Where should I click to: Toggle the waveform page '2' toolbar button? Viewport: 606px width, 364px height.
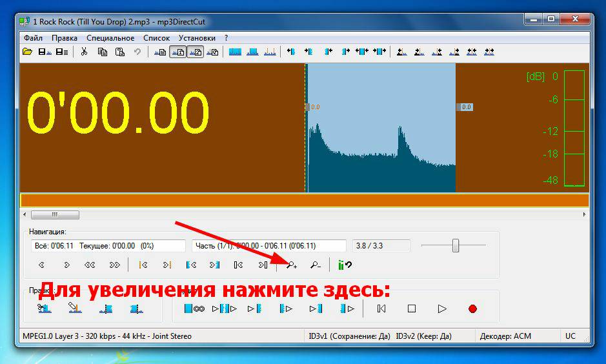click(x=196, y=52)
